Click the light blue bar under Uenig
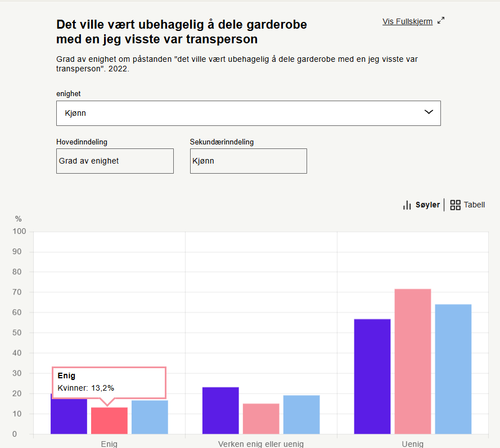The width and height of the screenshot is (500, 448). [x=453, y=369]
